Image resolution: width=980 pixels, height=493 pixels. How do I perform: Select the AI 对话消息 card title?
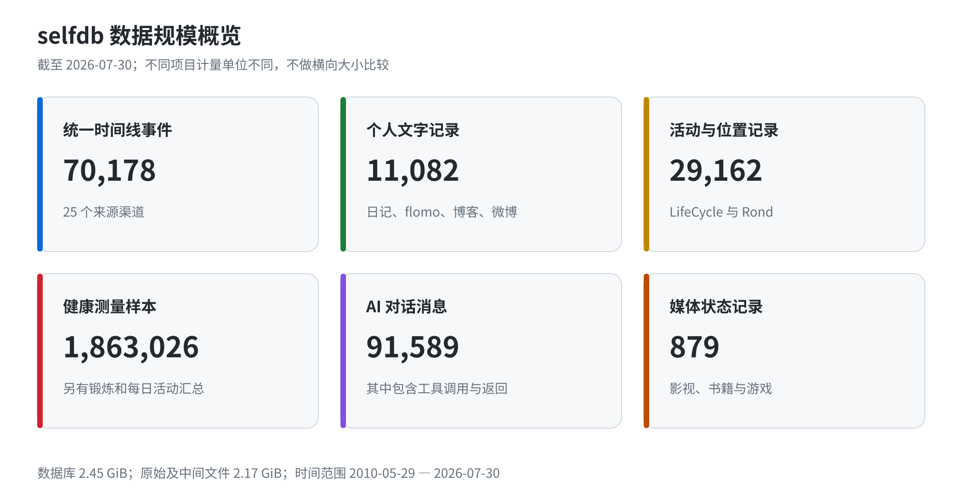pyautogui.click(x=407, y=307)
